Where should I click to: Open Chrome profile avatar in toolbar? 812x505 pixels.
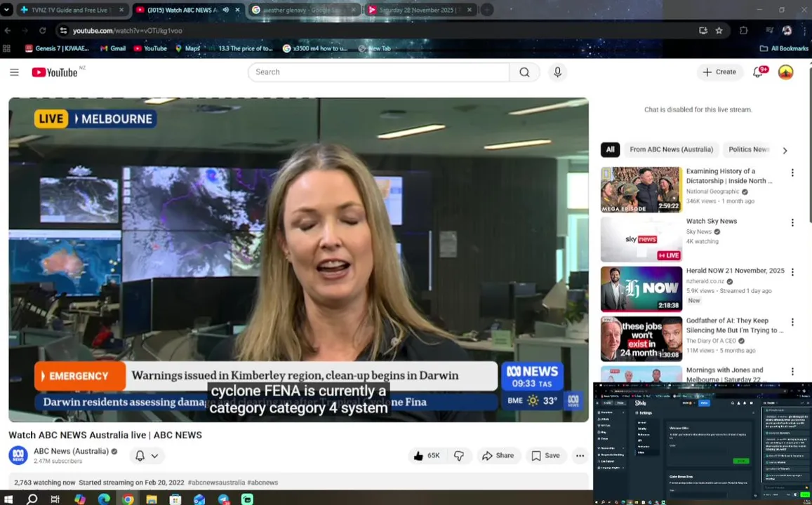787,31
